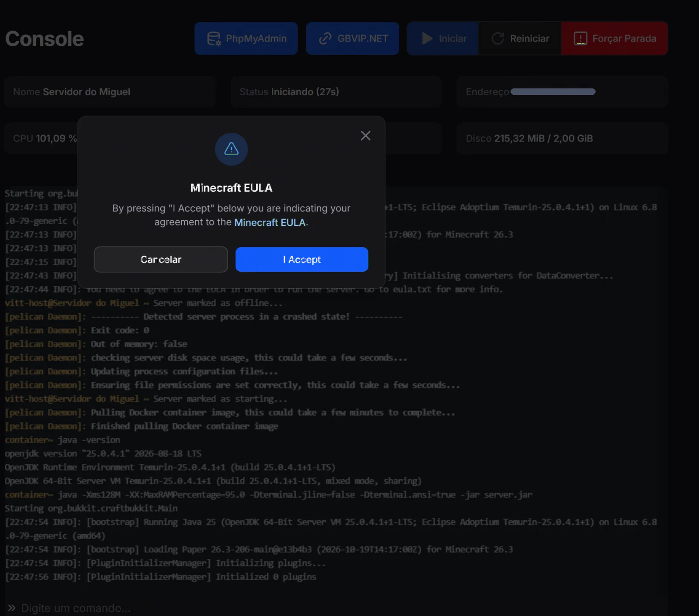The image size is (699, 616).
Task: Click the chain link icon on GBVIP.NET
Action: pos(325,38)
